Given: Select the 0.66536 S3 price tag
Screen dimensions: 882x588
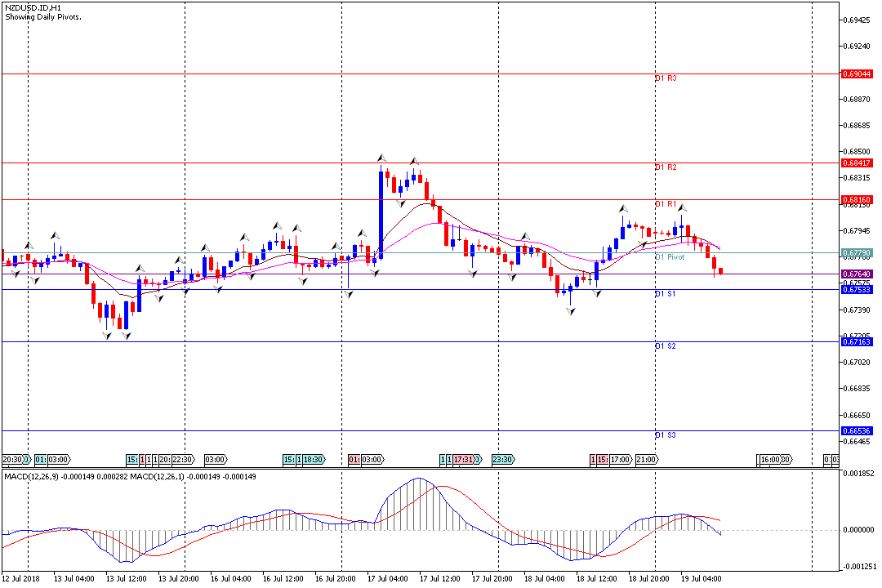Looking at the screenshot, I should 856,430.
